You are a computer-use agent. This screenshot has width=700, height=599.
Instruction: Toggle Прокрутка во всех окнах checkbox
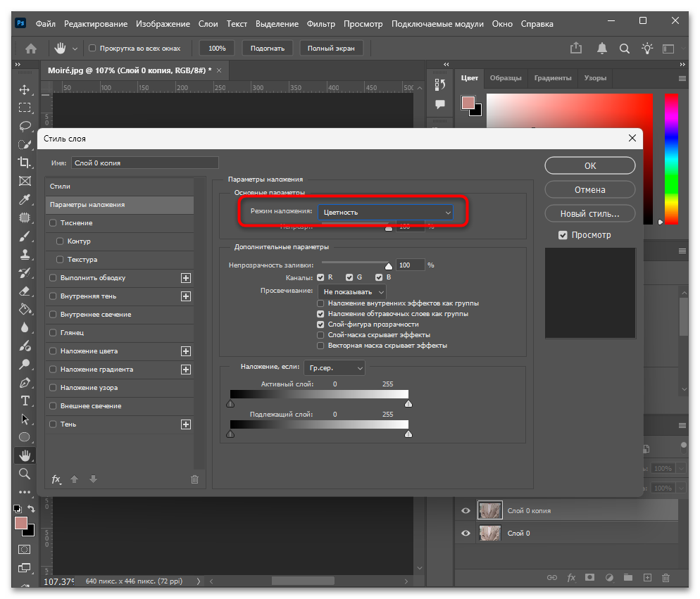(x=92, y=48)
